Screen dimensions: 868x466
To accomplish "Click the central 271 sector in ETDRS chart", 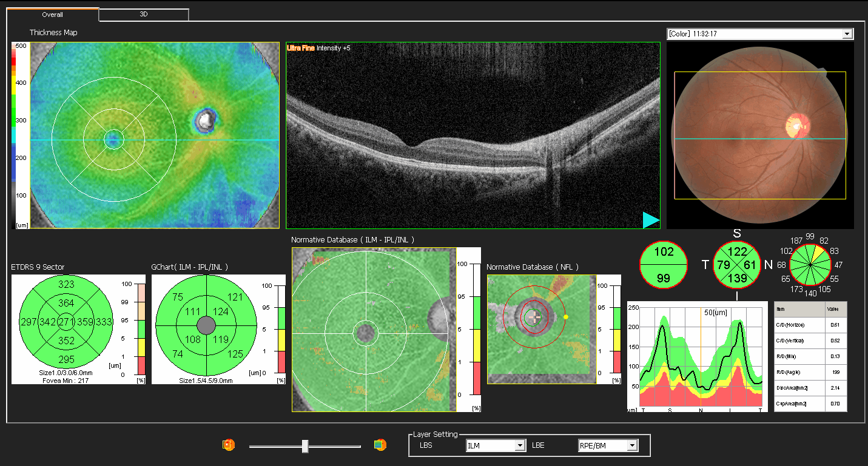I will tap(66, 322).
